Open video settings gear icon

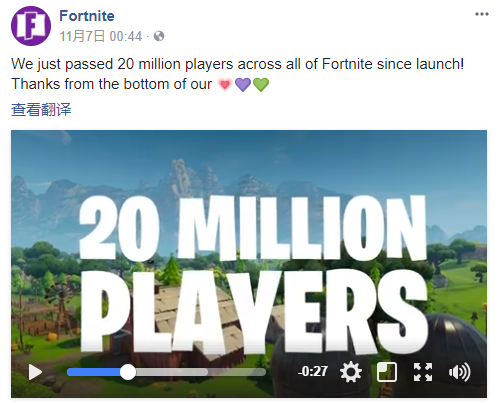click(351, 372)
